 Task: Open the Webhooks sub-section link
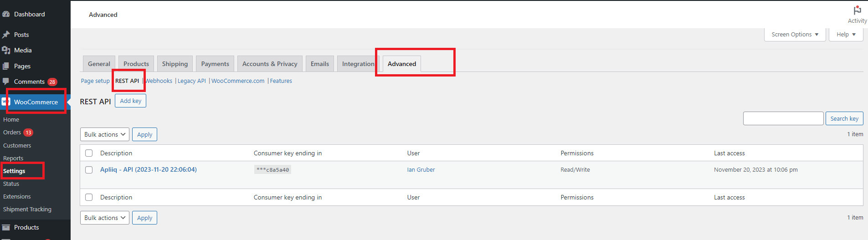(x=159, y=81)
